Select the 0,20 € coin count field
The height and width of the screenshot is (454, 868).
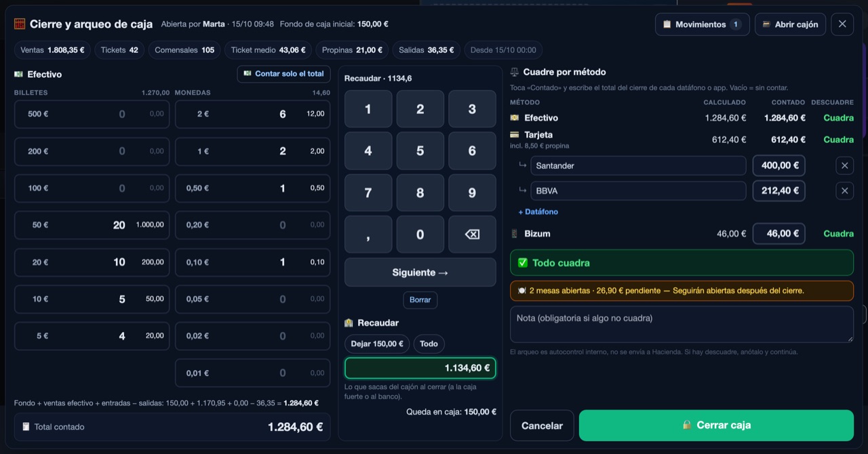253,225
